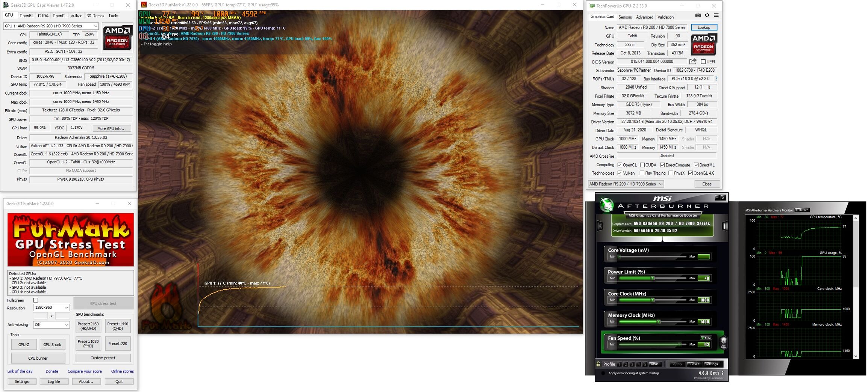Open the Tools tab in GPU Caps Viewer
868x392 pixels.
click(113, 16)
